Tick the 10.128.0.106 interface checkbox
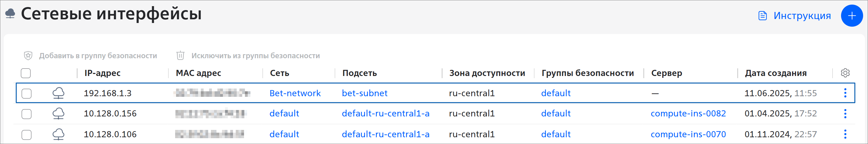This screenshot has width=868, height=144. pyautogui.click(x=27, y=135)
